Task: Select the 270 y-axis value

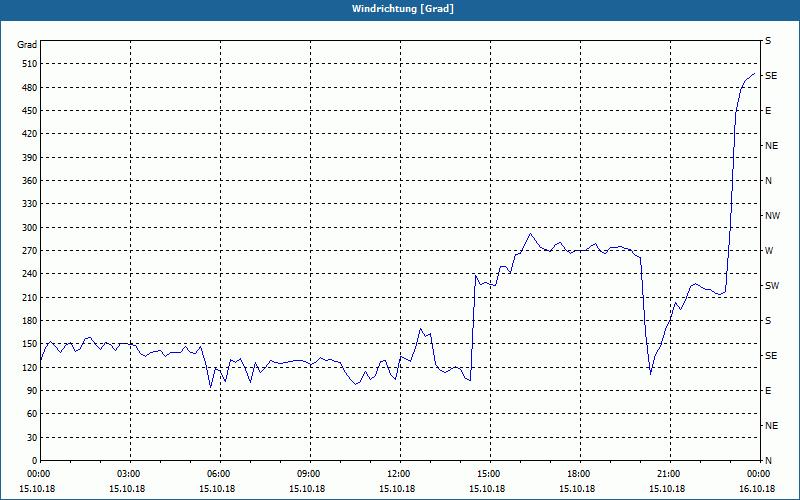Action: click(x=30, y=251)
